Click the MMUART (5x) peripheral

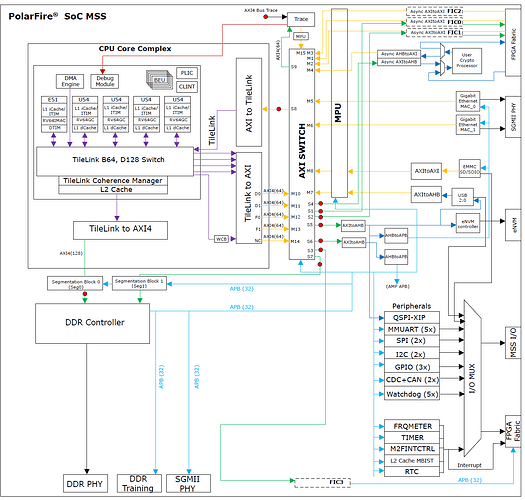411,329
